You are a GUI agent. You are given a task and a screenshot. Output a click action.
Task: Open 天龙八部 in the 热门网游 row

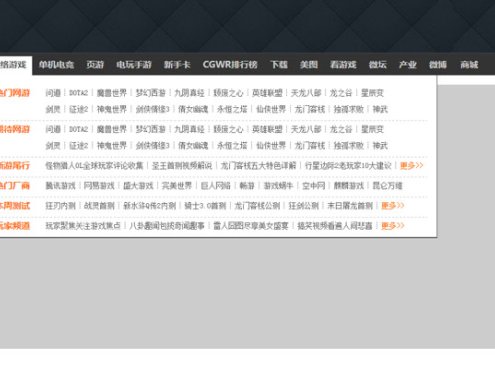tap(306, 93)
